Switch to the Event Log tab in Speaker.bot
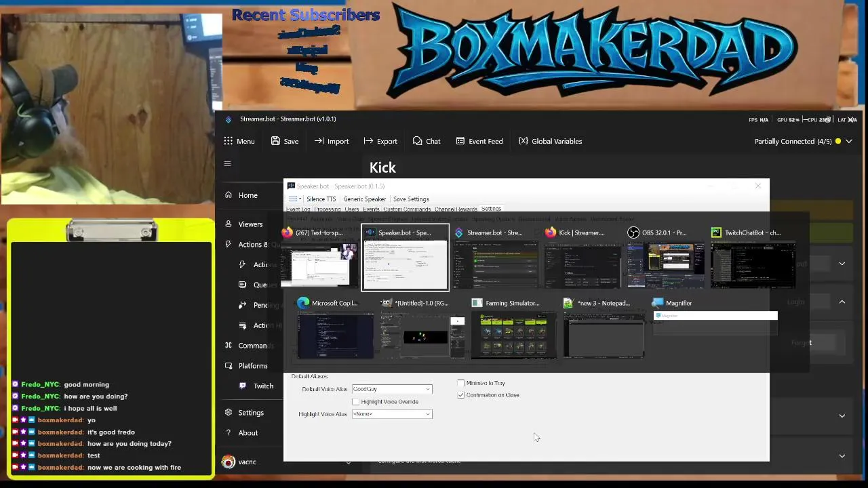Image resolution: width=868 pixels, height=488 pixels. pyautogui.click(x=298, y=209)
